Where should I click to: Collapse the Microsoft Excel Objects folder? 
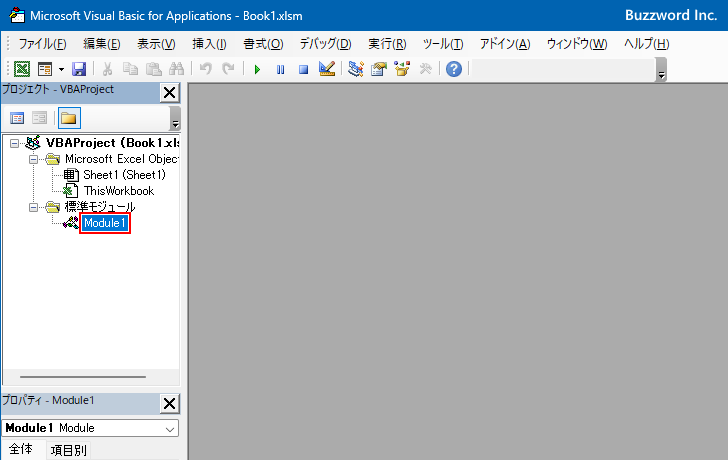click(33, 159)
